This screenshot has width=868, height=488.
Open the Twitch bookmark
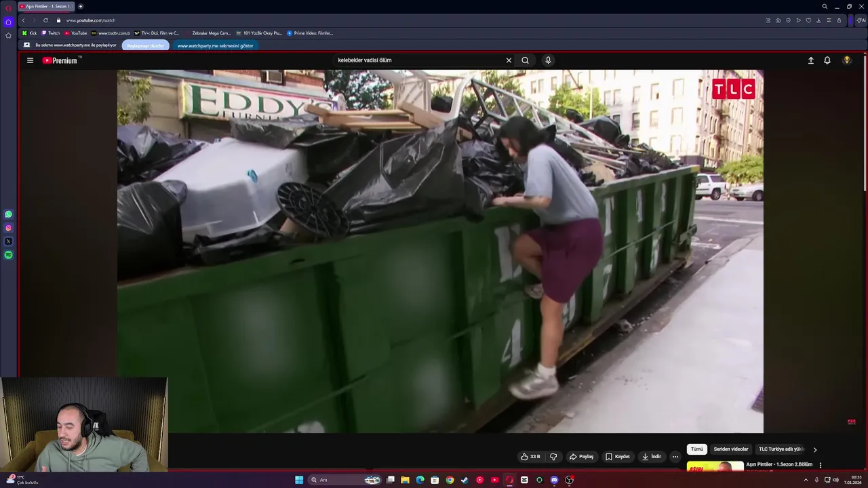click(51, 33)
